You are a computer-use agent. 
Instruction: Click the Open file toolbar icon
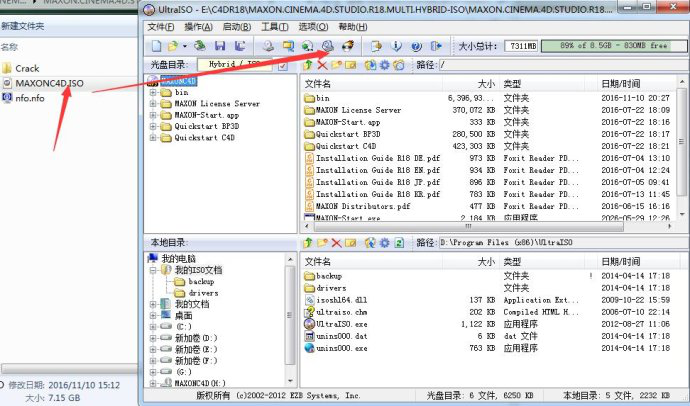point(173,46)
